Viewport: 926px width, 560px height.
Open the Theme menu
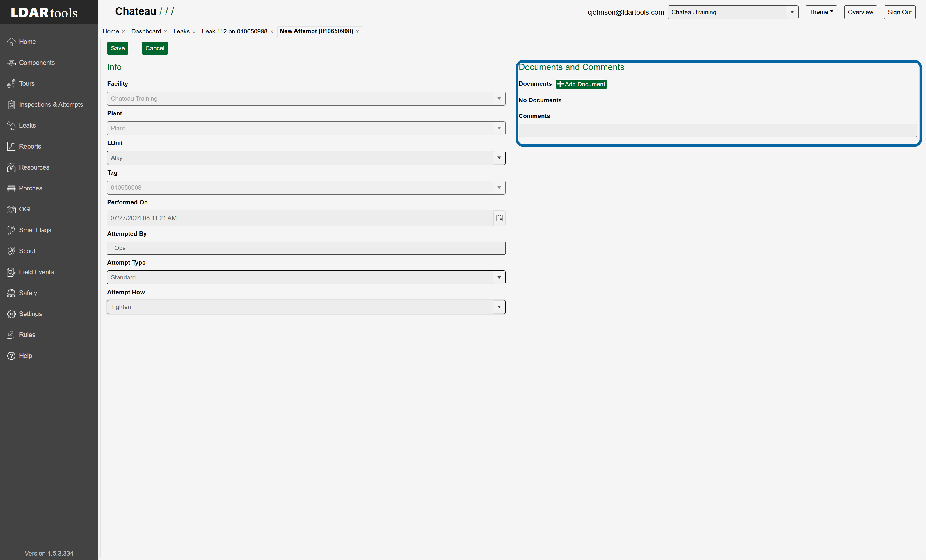821,12
